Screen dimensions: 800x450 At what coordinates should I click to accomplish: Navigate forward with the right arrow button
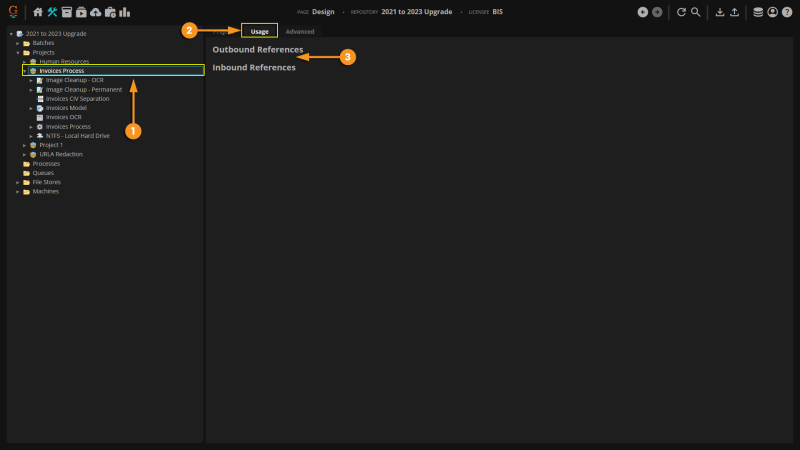pyautogui.click(x=657, y=12)
